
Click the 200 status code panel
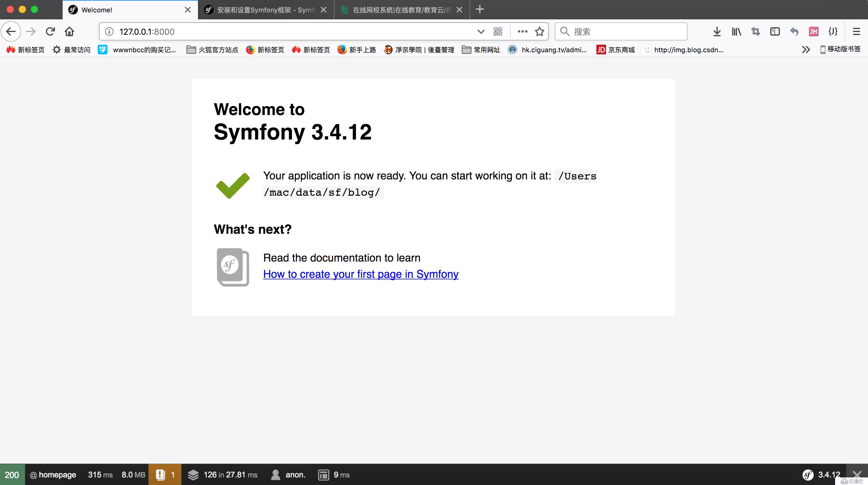coord(12,474)
